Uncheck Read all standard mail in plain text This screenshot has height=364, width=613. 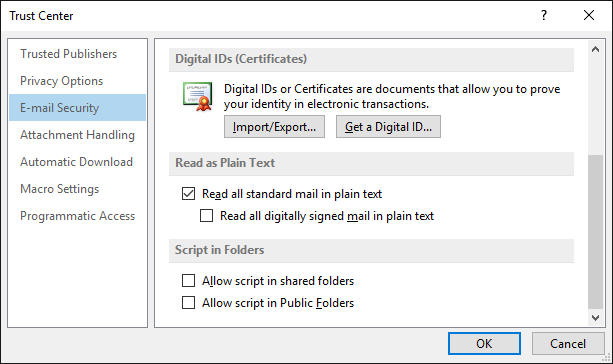click(x=188, y=194)
